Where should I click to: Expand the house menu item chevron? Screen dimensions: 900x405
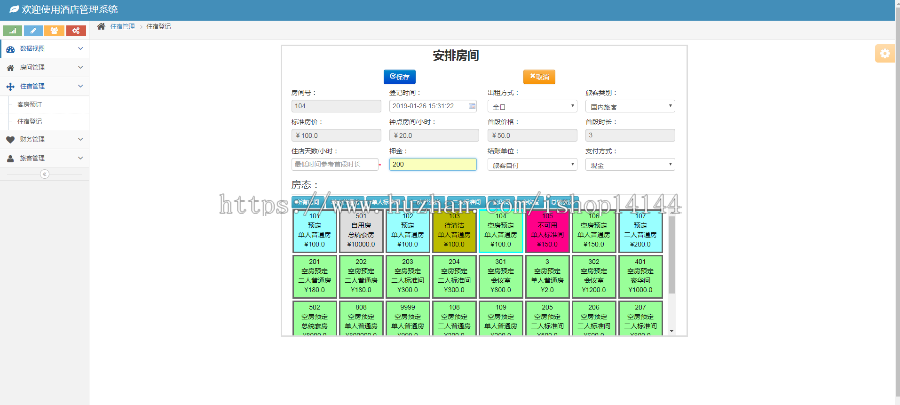click(80, 67)
